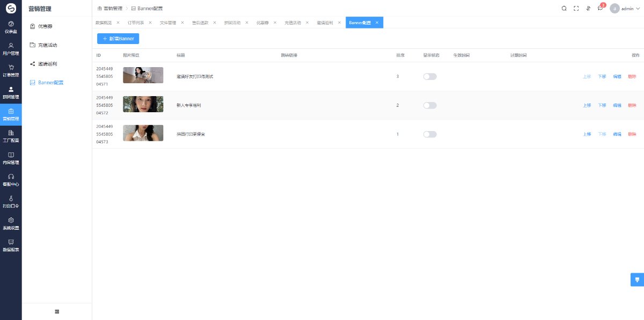
Task: Open the admin user dropdown
Action: tap(625, 9)
